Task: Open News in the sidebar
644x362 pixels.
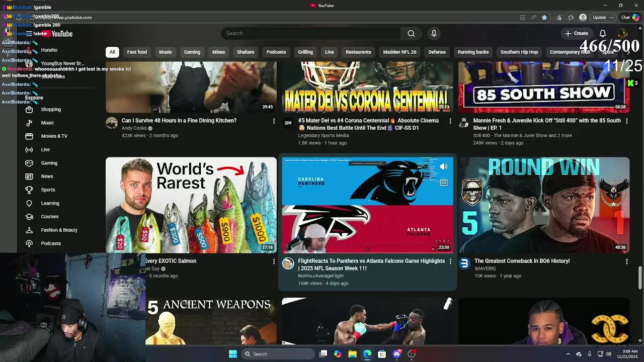Action: click(x=47, y=176)
